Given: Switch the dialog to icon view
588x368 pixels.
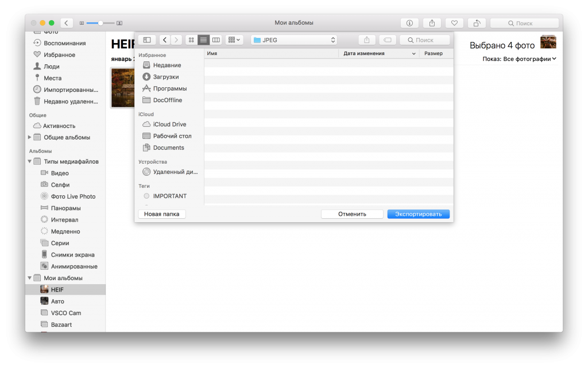Looking at the screenshot, I should point(191,40).
